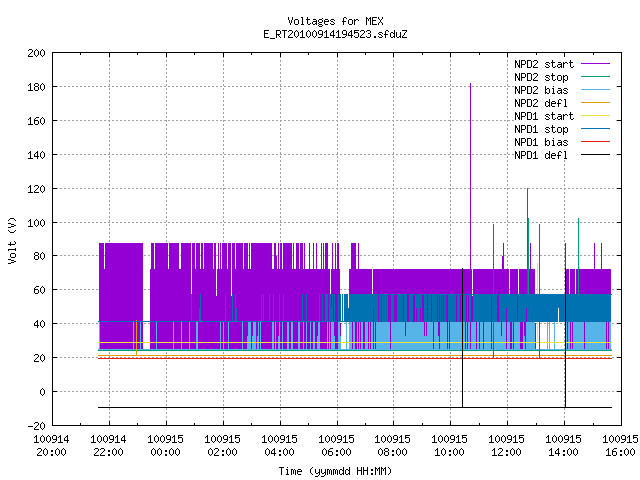Click the x-axis label 100915 16:00

620,446
